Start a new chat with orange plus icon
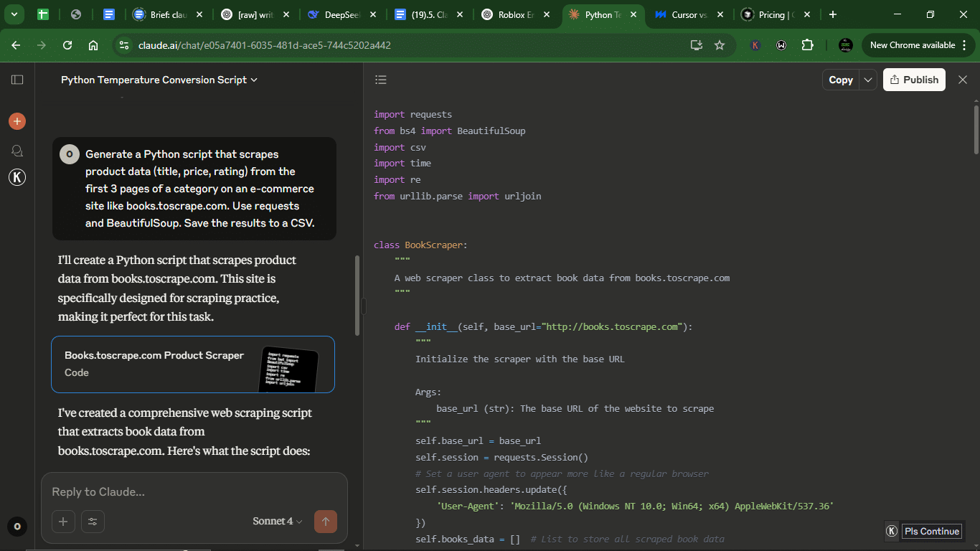Image resolution: width=980 pixels, height=551 pixels. [17, 121]
